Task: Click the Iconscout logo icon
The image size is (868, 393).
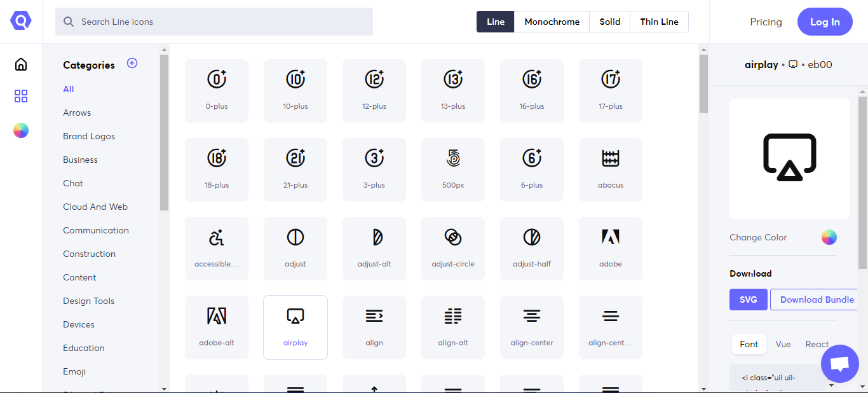Action: pos(21,21)
